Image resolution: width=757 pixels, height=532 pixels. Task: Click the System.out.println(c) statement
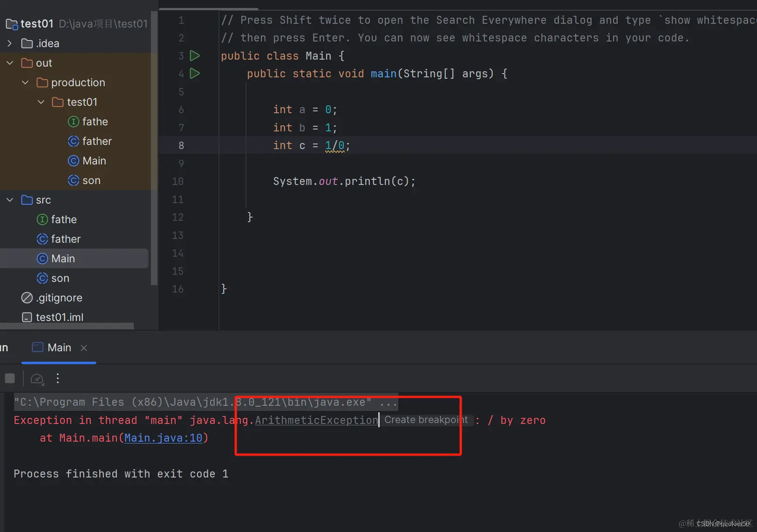(344, 181)
